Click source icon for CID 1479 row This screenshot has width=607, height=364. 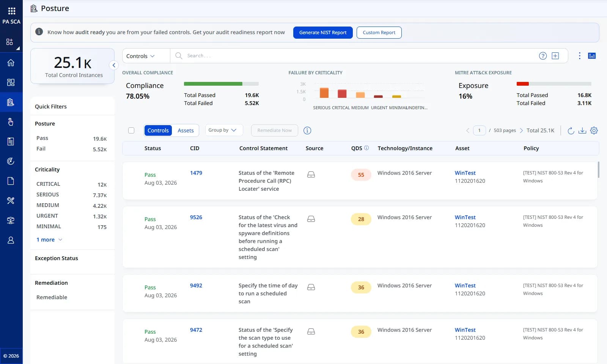tap(311, 174)
